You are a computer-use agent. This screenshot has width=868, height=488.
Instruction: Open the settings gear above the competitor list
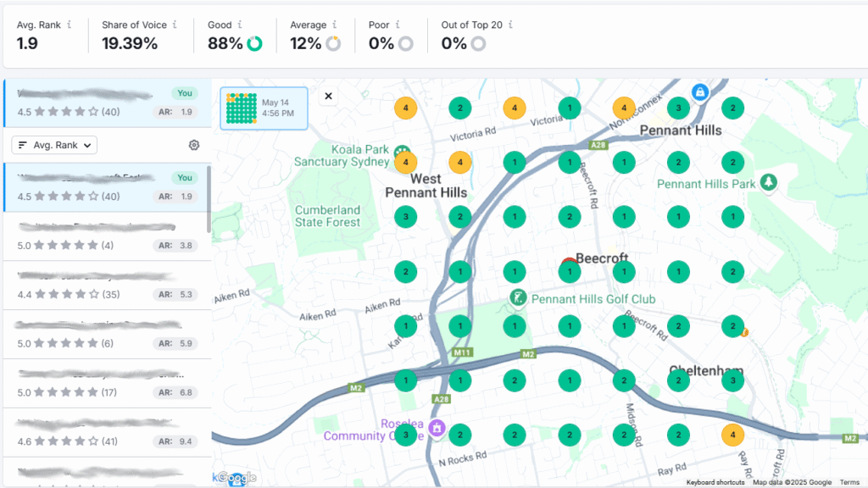(194, 146)
